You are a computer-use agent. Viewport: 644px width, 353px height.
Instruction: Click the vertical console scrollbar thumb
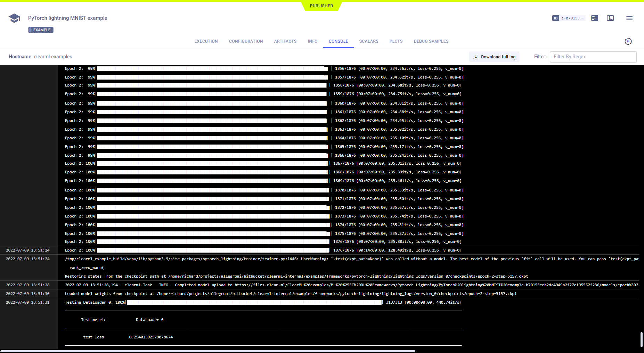(x=641, y=339)
